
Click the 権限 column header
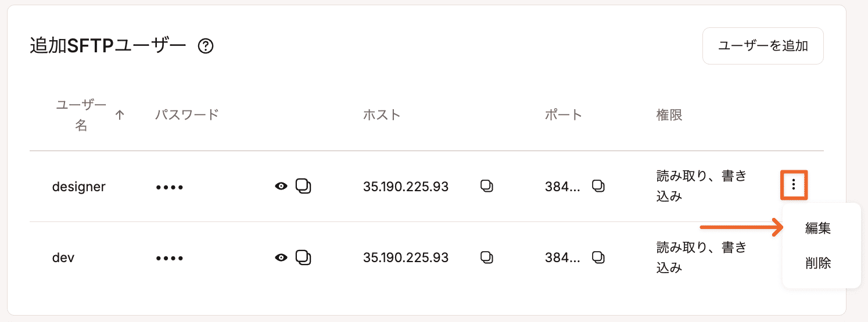(669, 115)
